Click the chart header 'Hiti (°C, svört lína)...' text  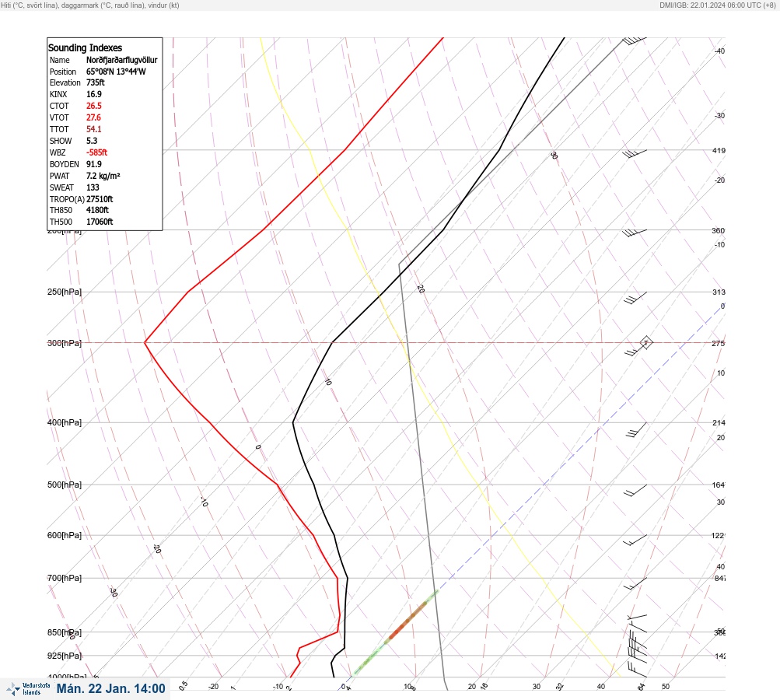tap(90, 5)
